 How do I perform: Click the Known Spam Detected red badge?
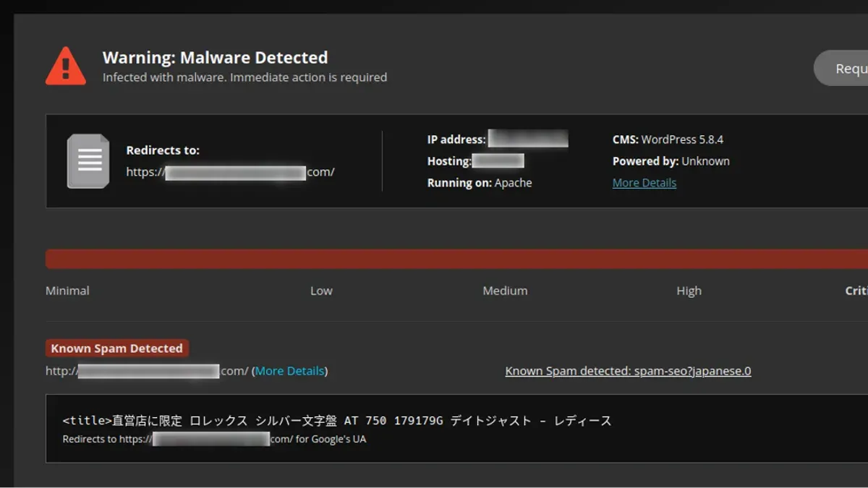click(117, 348)
